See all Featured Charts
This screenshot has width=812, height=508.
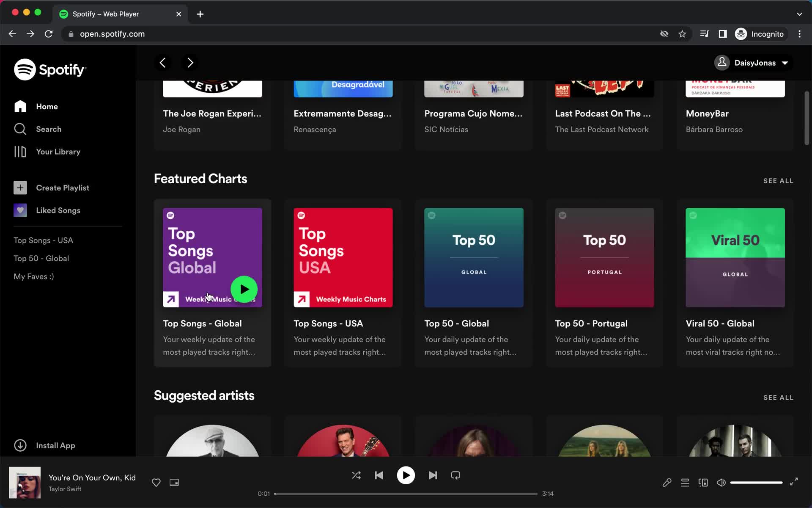(x=778, y=181)
